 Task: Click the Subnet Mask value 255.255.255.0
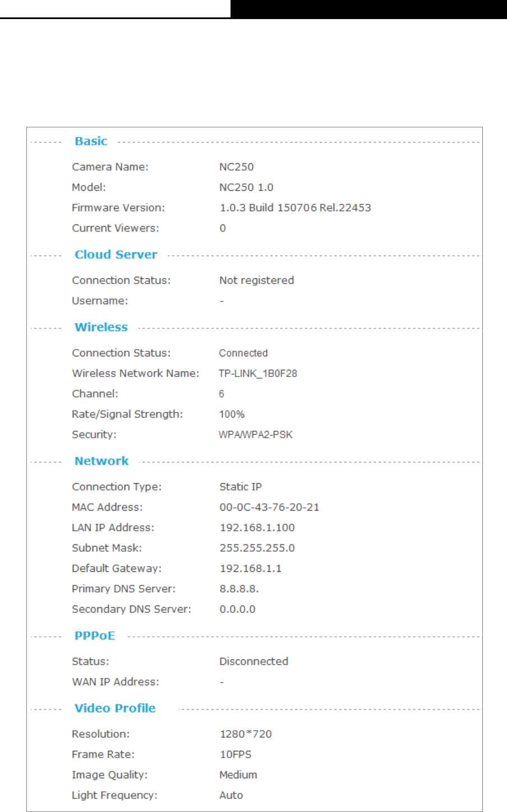(257, 548)
